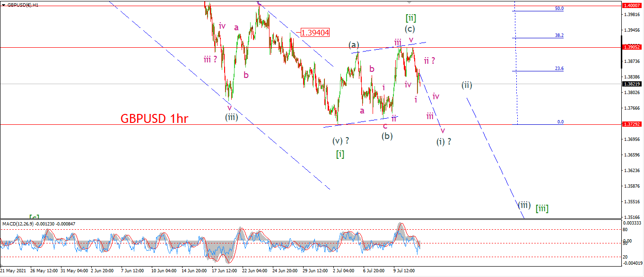Click the red GBPUSD 1hr text label

pyautogui.click(x=155, y=119)
